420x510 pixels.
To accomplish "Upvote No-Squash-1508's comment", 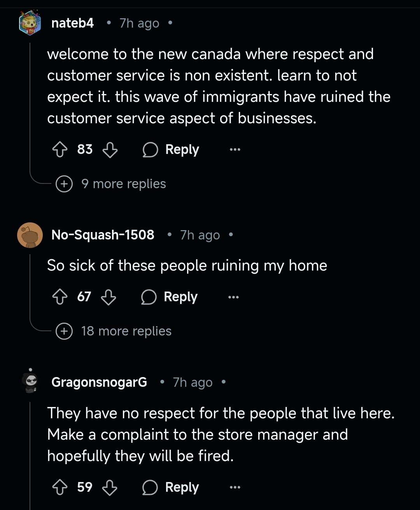I will (x=60, y=297).
